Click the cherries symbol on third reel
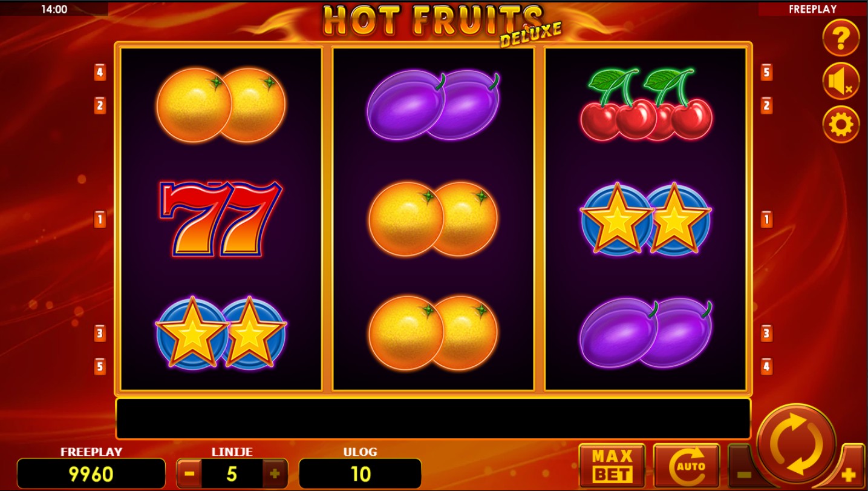The height and width of the screenshot is (491, 868). click(x=645, y=105)
